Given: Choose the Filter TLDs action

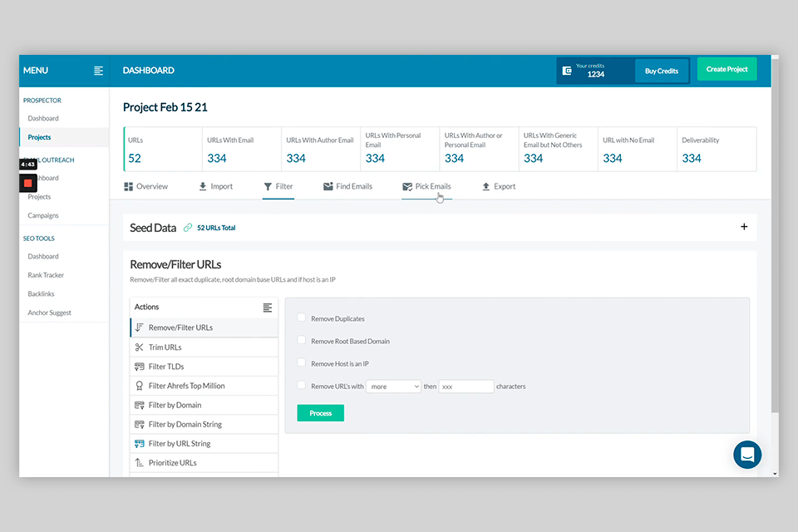Looking at the screenshot, I should pos(204,367).
